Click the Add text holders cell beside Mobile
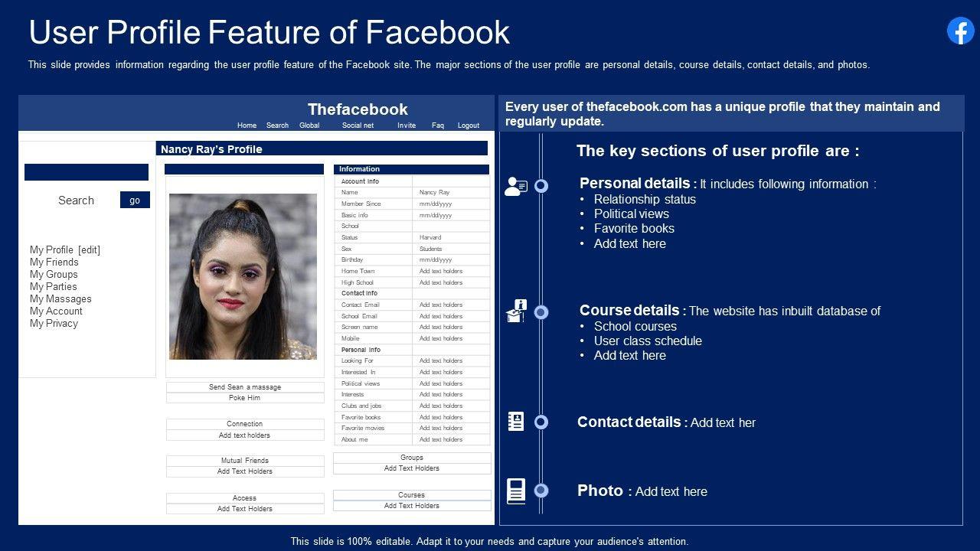This screenshot has height=551, width=980. (452, 338)
